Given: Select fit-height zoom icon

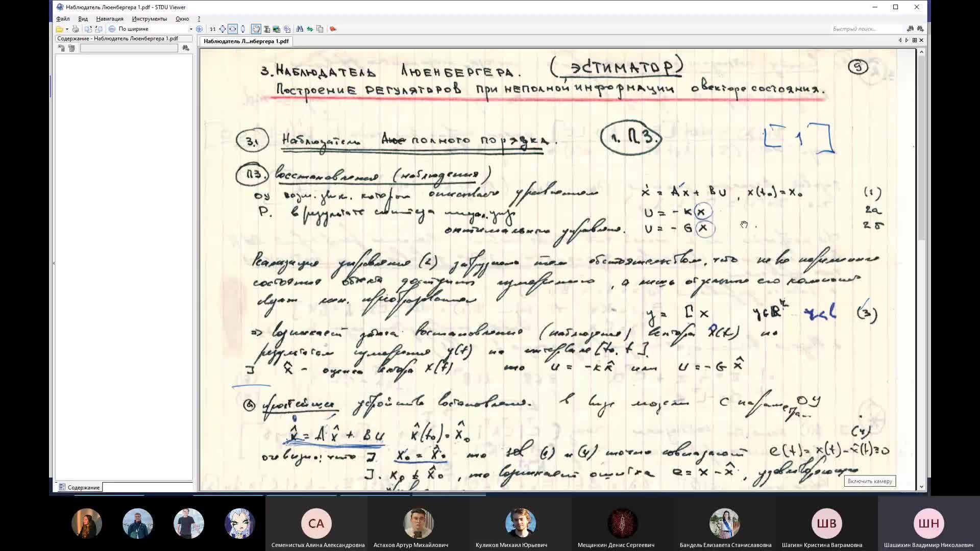Looking at the screenshot, I should (x=243, y=29).
